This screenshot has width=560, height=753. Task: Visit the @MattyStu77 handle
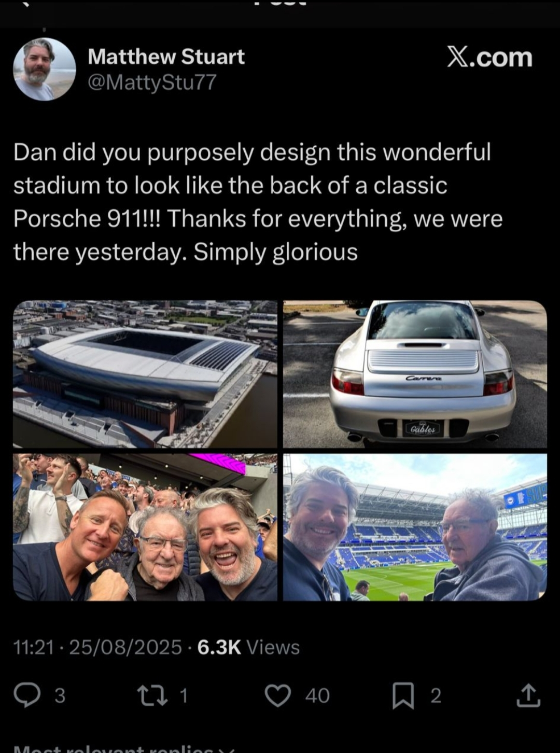coord(152,82)
